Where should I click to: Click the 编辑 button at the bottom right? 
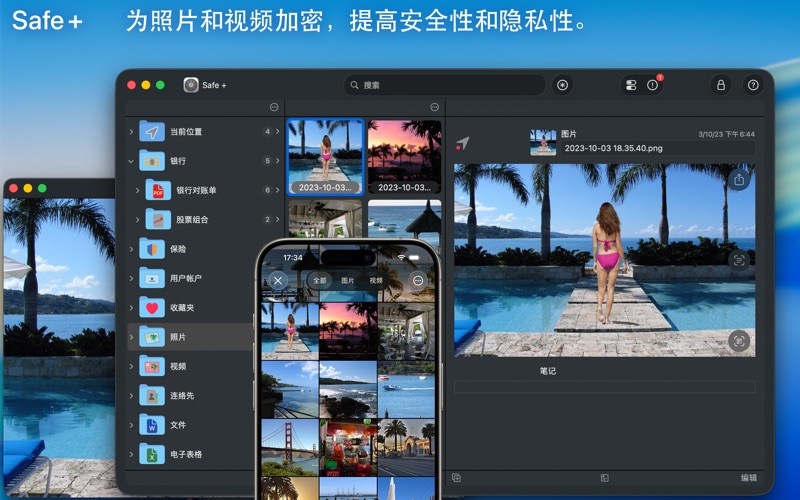748,478
